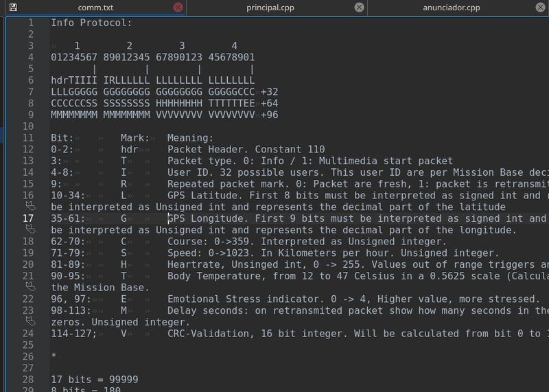The width and height of the screenshot is (549, 392).
Task: Click the word-wrap marker below line 16
Action: (30, 206)
